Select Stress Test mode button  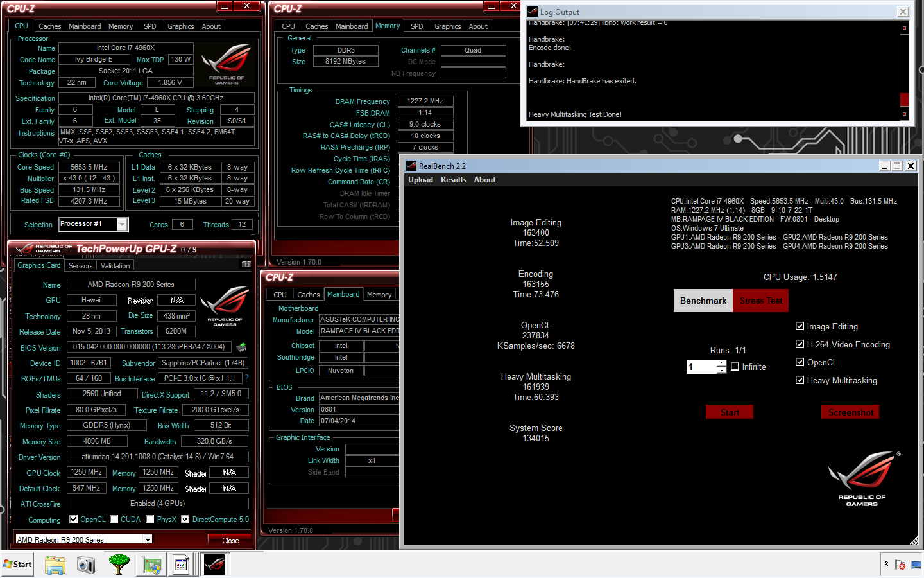(x=761, y=301)
